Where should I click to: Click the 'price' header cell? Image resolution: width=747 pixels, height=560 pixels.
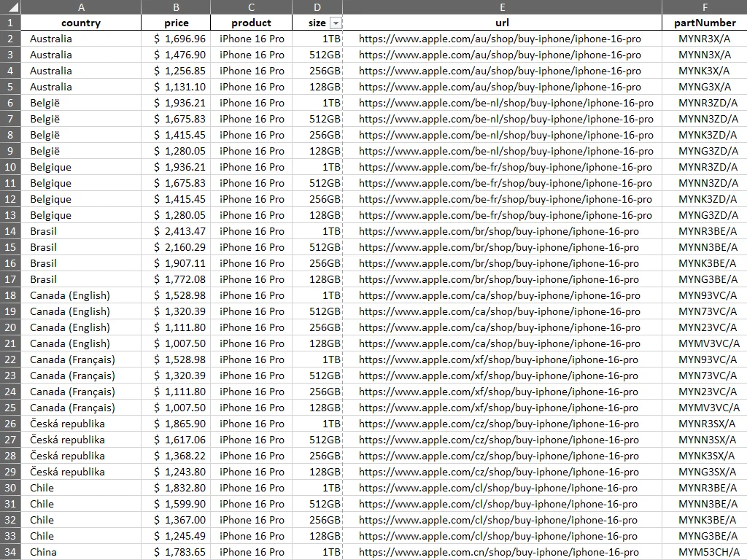coord(176,23)
